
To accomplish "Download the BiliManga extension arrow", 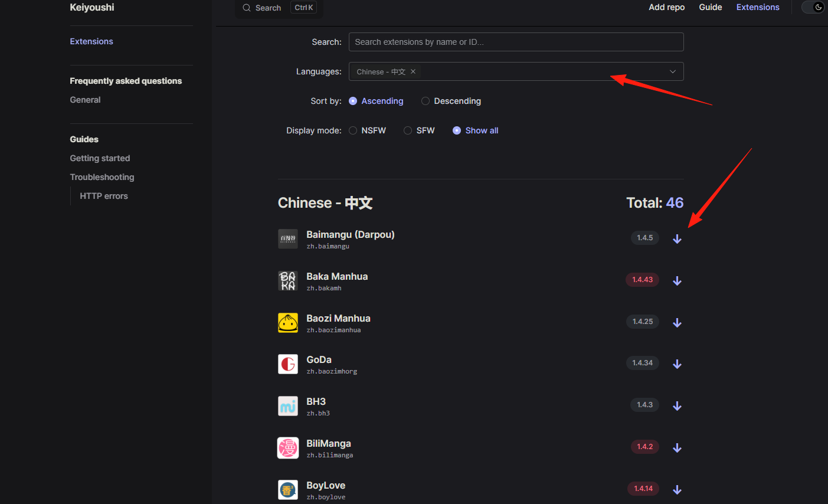I will point(677,448).
